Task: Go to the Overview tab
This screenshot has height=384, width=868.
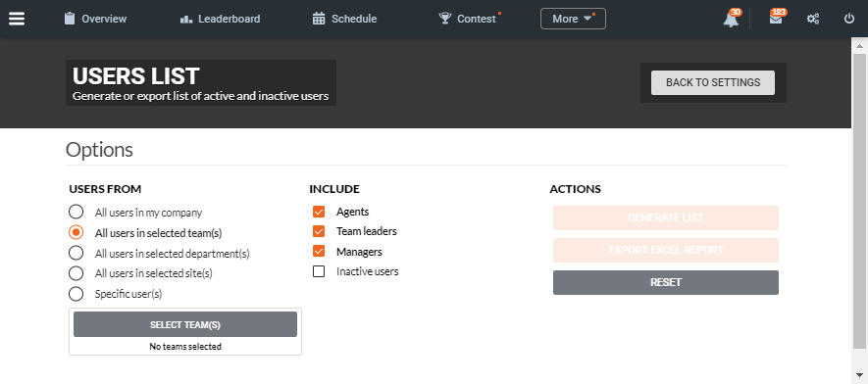Action: (x=95, y=19)
